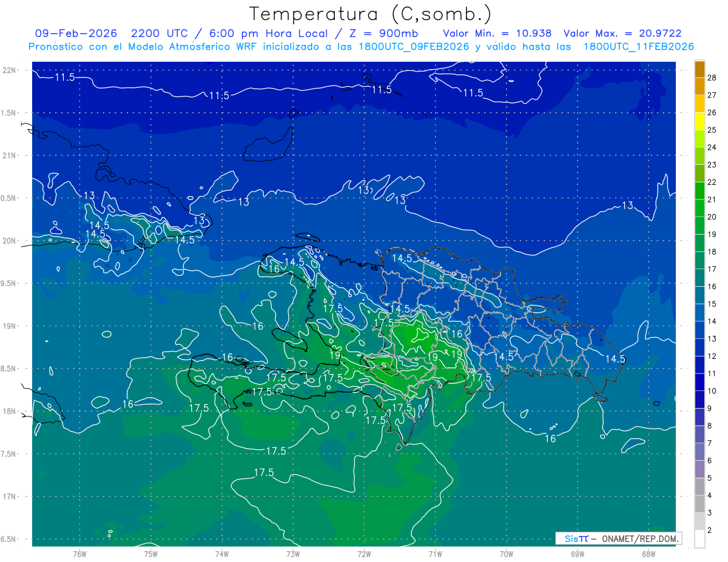This screenshot has width=728, height=562.
Task: Click the '18N' latitude axis label
Action: (x=9, y=411)
